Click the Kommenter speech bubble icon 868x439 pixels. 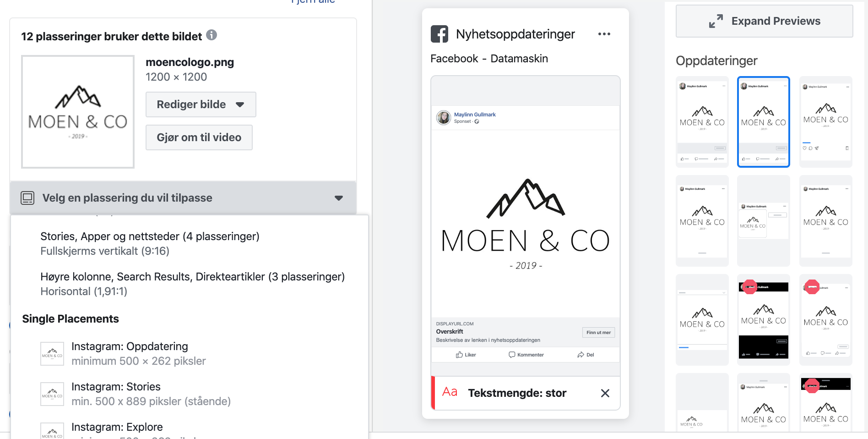click(512, 355)
